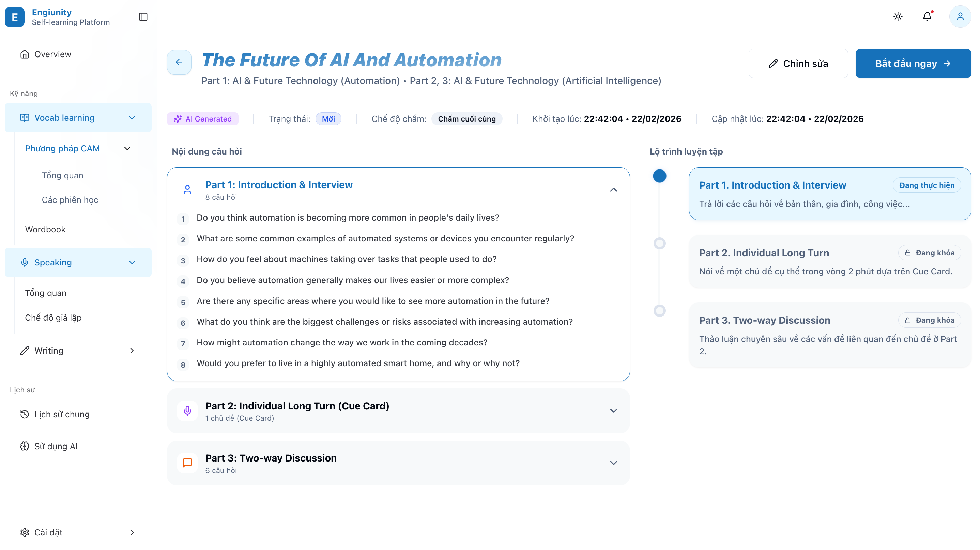This screenshot has height=550, width=980.
Task: Open the Overview menu item
Action: 52,54
